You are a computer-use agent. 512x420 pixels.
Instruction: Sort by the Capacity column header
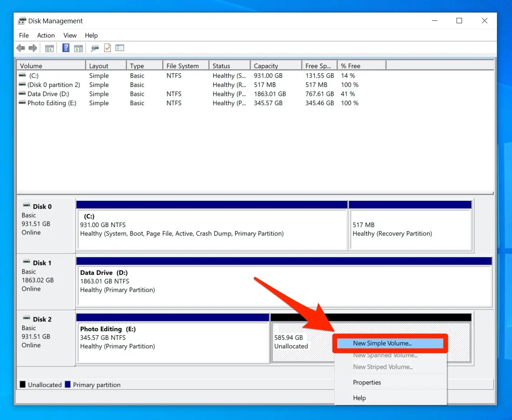pos(276,66)
